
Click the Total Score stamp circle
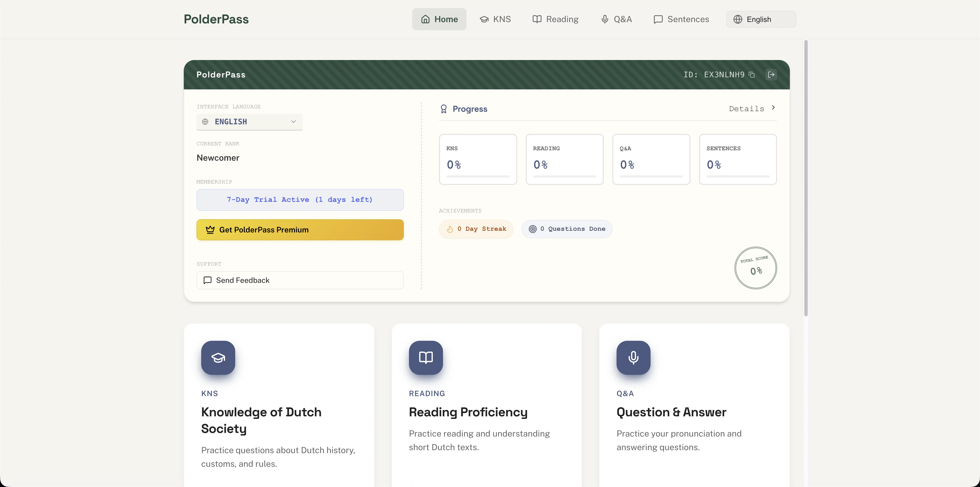pos(756,268)
